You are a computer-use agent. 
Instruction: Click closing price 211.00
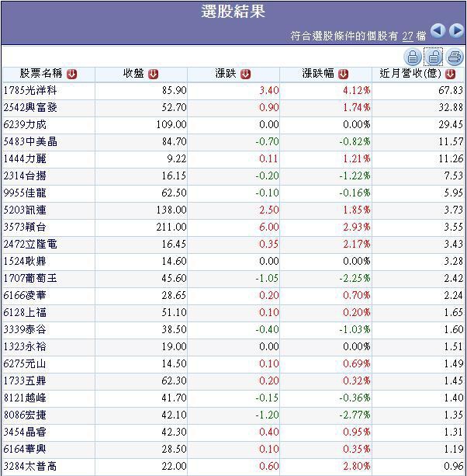[171, 227]
